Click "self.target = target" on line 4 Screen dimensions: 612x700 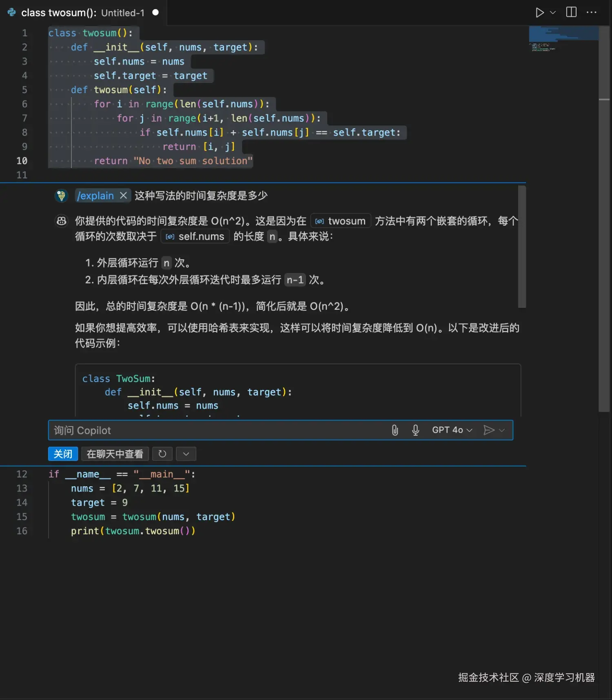pyautogui.click(x=151, y=76)
